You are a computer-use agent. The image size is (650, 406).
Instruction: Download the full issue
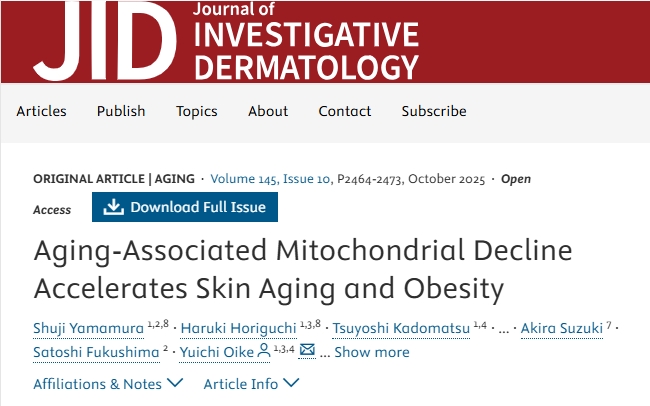point(185,207)
